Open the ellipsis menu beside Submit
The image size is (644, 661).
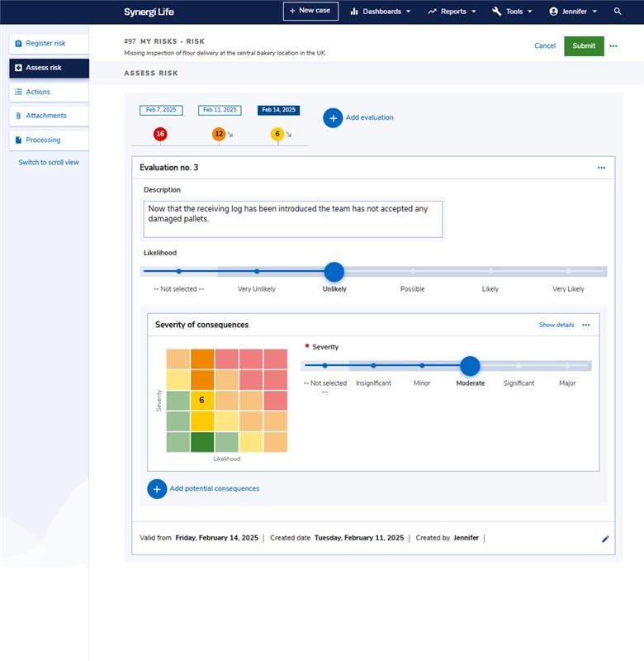tap(613, 46)
